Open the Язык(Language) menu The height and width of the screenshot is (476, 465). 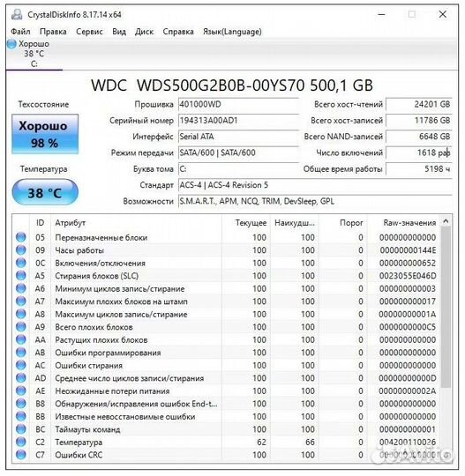click(232, 32)
